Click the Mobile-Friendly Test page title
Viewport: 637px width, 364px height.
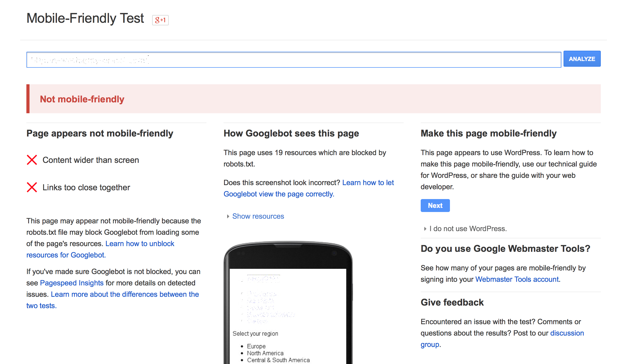tap(85, 18)
